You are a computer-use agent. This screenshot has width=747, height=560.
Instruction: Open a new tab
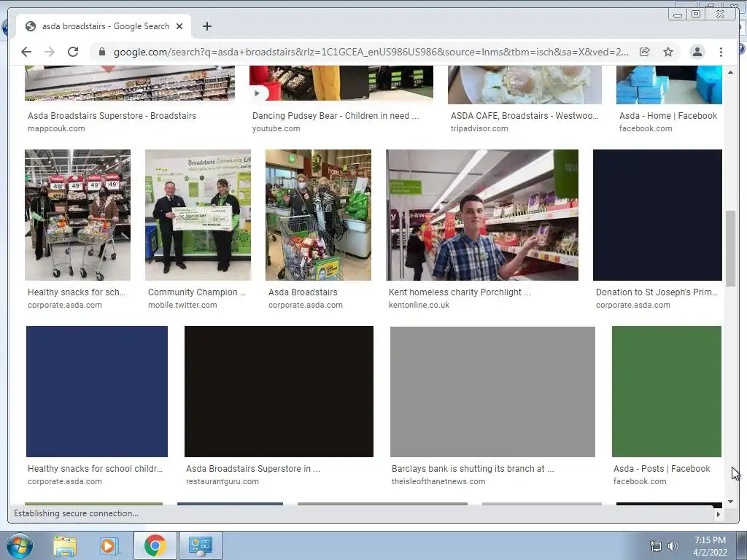click(206, 26)
